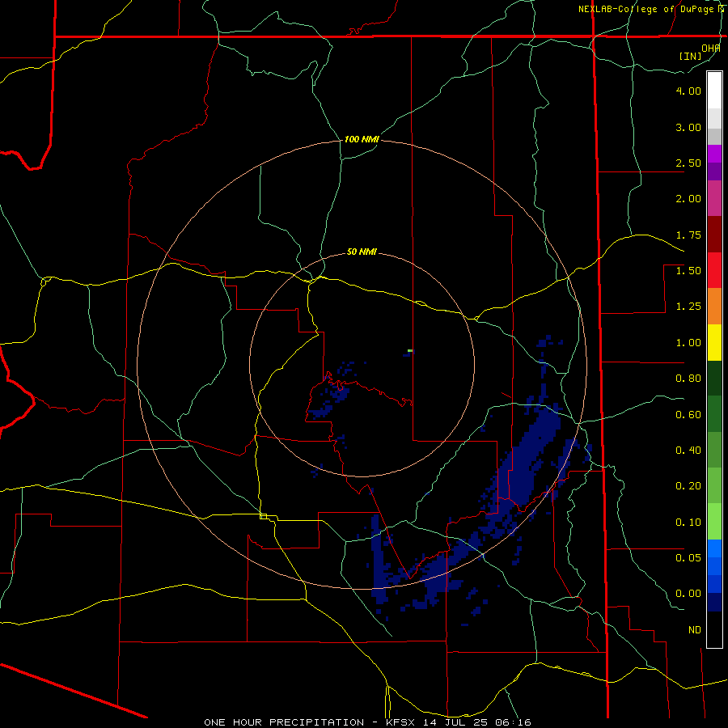Click the orange 1.25 inch color swatch
Image resolution: width=728 pixels, height=728 pixels.
[714, 307]
